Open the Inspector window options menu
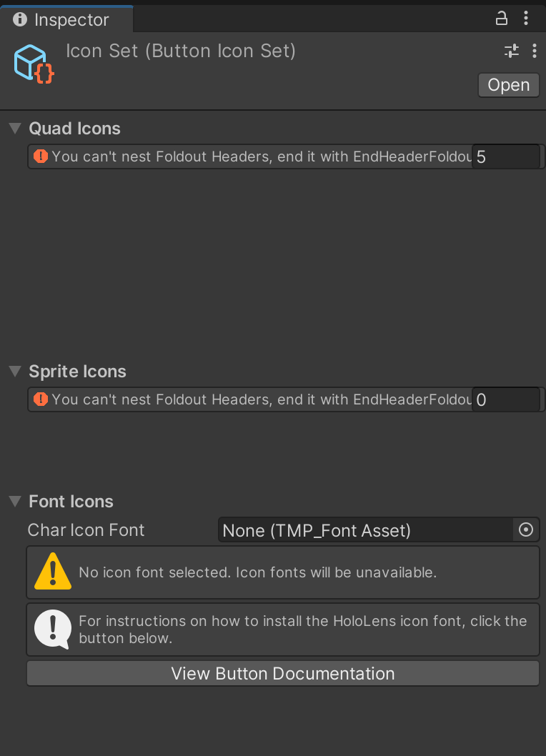 tap(527, 19)
